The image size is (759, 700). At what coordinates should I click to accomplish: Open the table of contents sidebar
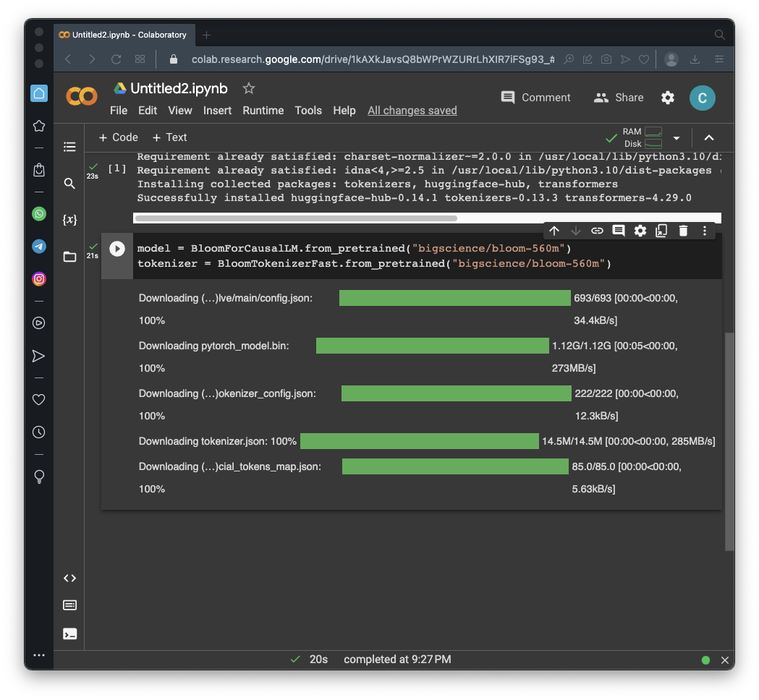click(x=69, y=147)
